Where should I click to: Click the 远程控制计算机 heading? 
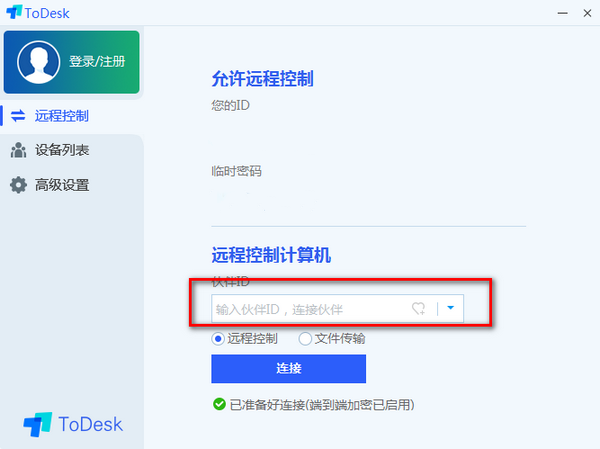coord(271,255)
